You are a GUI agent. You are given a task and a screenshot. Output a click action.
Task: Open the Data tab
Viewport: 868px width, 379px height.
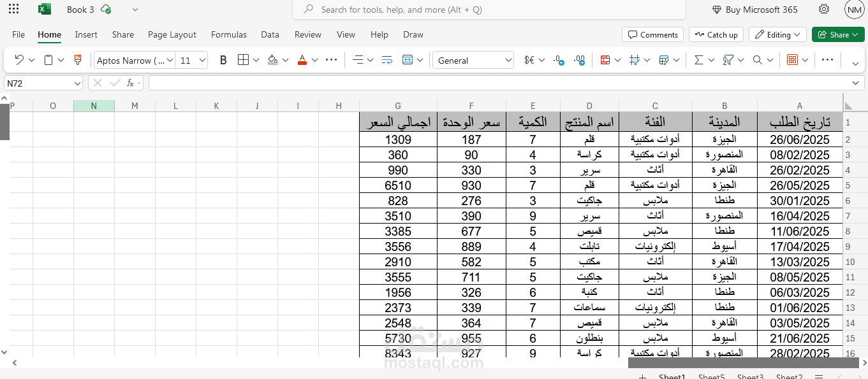[270, 34]
